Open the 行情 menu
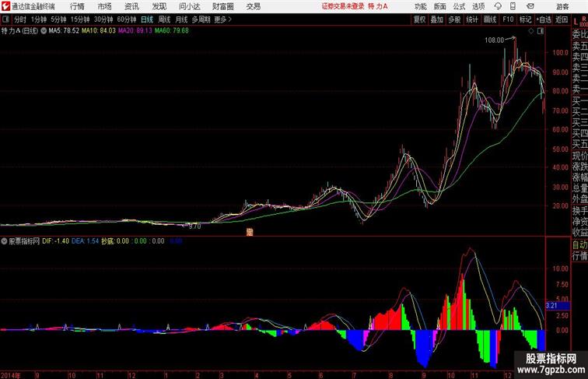 coord(77,6)
